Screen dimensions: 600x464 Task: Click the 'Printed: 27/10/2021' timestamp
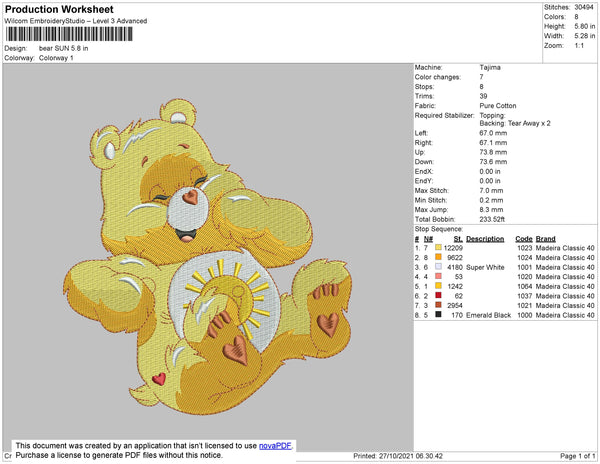pos(398,456)
